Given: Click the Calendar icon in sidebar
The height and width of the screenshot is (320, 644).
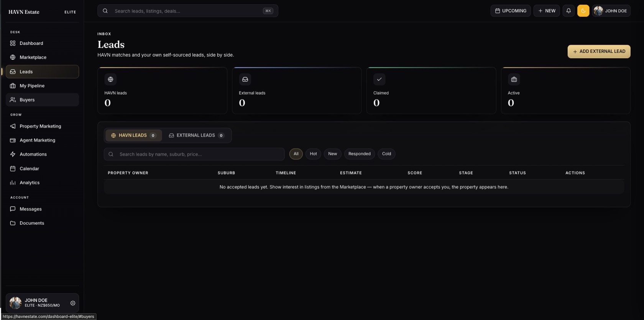Looking at the screenshot, I should [13, 168].
